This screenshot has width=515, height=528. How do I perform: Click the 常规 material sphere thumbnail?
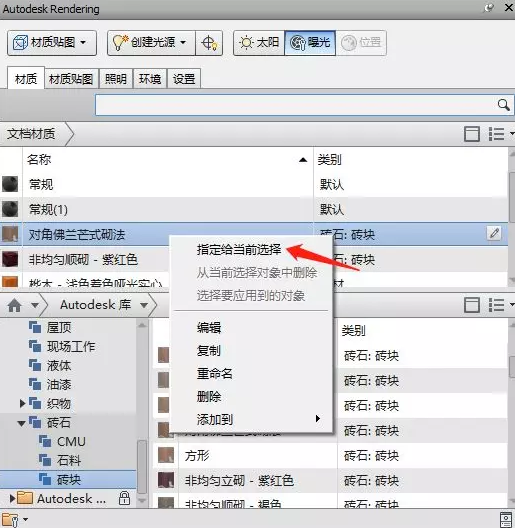coord(10,185)
